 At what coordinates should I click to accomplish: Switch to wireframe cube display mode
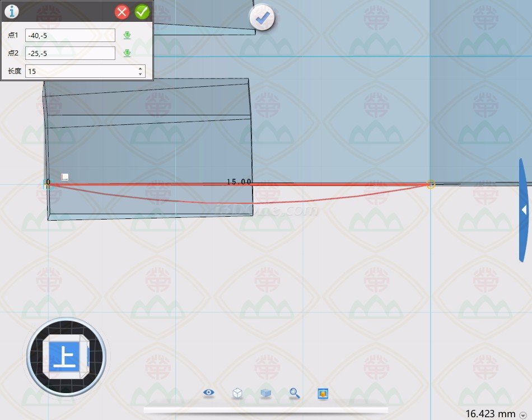(x=237, y=393)
